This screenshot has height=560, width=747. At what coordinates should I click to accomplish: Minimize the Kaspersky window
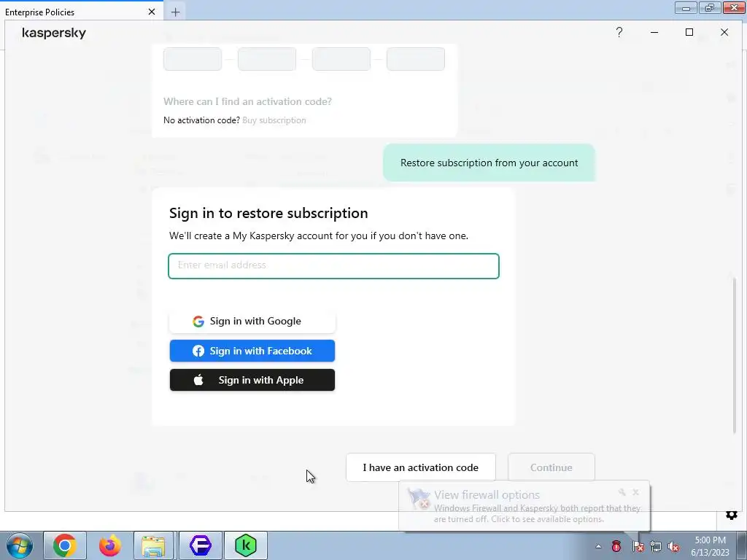point(654,32)
